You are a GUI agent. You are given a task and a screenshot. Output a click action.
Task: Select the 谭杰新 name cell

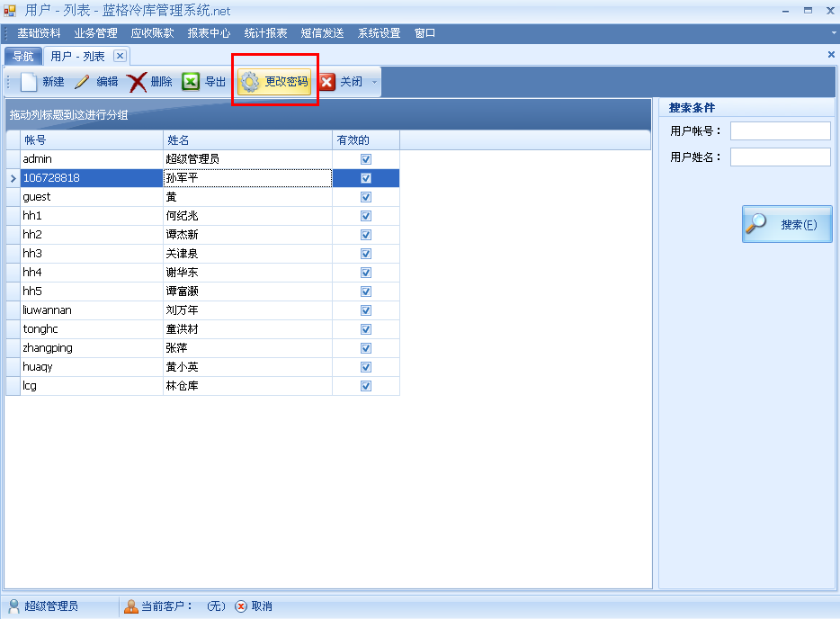click(247, 235)
